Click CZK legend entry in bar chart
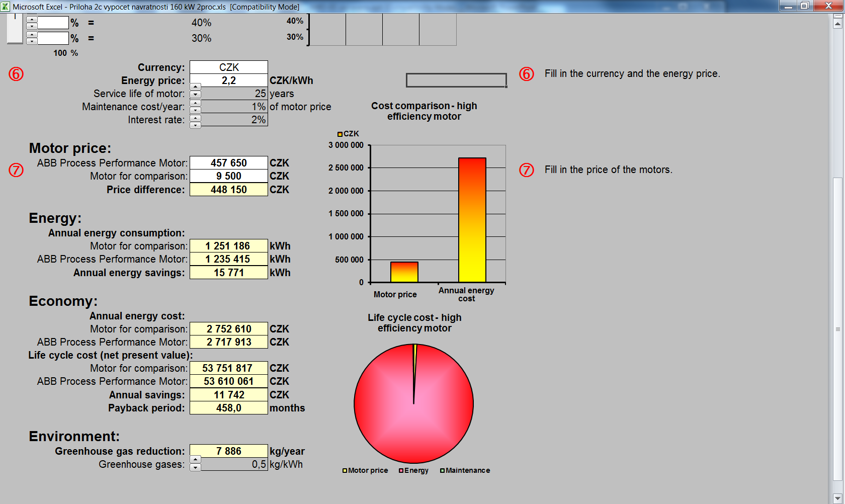Image resolution: width=845 pixels, height=504 pixels. (348, 134)
